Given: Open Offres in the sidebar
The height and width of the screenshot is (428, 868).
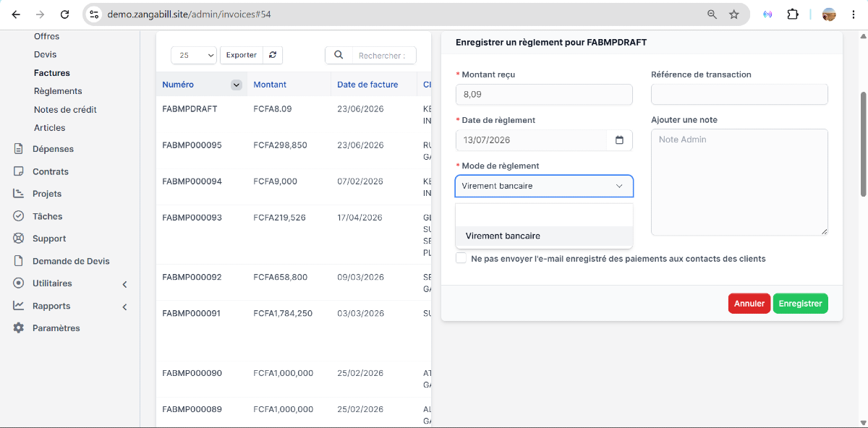Looking at the screenshot, I should point(47,36).
